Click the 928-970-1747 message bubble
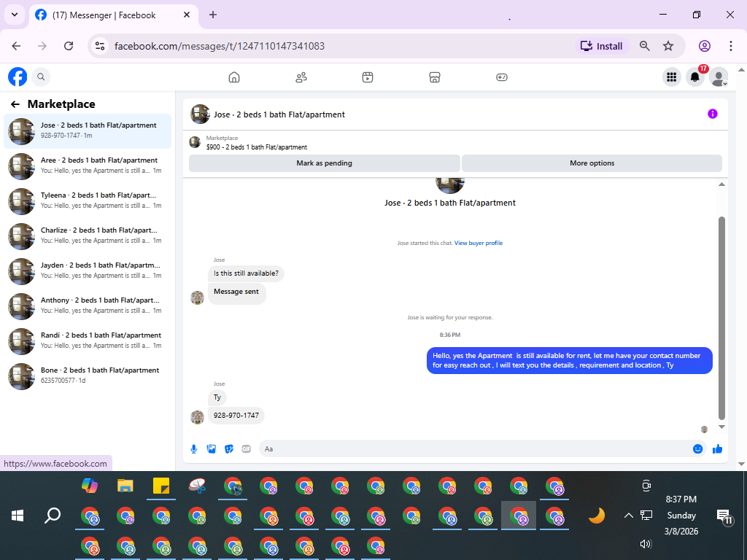Screen dimensions: 747x560 (x=236, y=415)
